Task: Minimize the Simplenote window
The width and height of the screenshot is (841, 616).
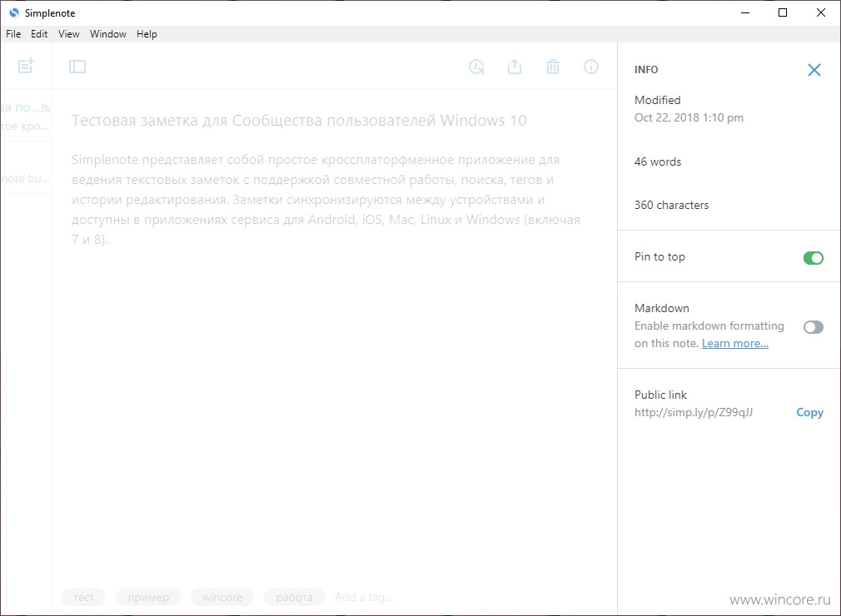Action: point(745,12)
